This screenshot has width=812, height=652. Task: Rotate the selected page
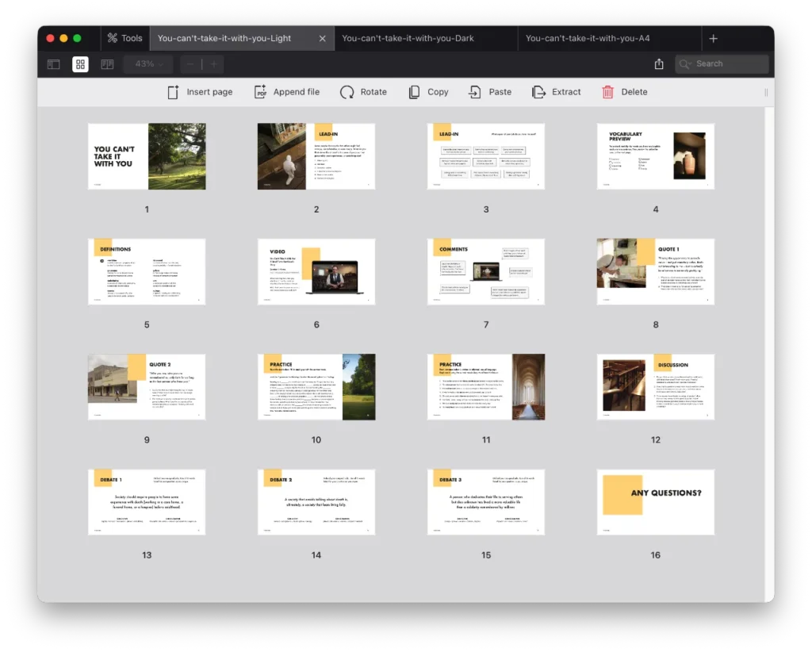click(x=347, y=92)
